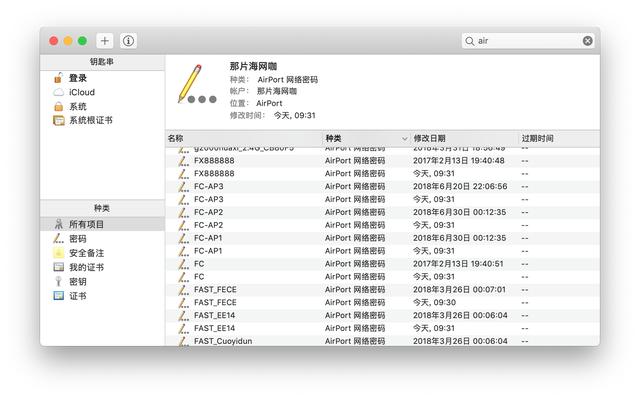Screen dimensions: 640x399
Task: Select FX888888 row modified 2017年2月13日
Action: coord(382,161)
